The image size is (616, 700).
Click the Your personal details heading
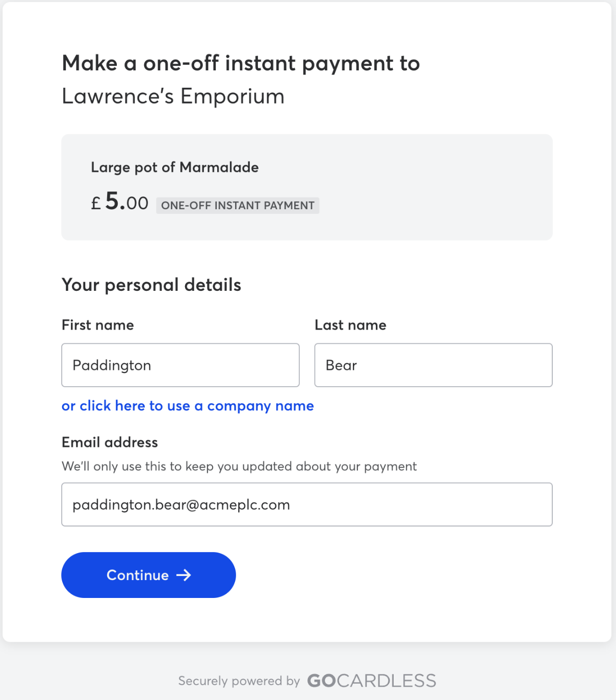click(x=151, y=285)
